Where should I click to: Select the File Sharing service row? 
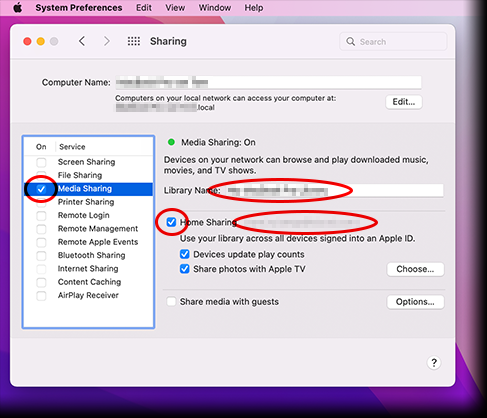point(88,175)
